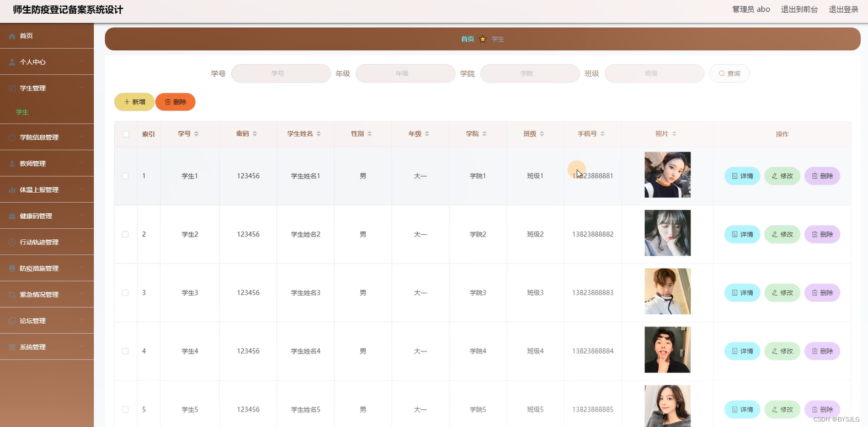Sort by 学院 column arrows
Viewport: 868px width, 427px height.
pyautogui.click(x=484, y=134)
